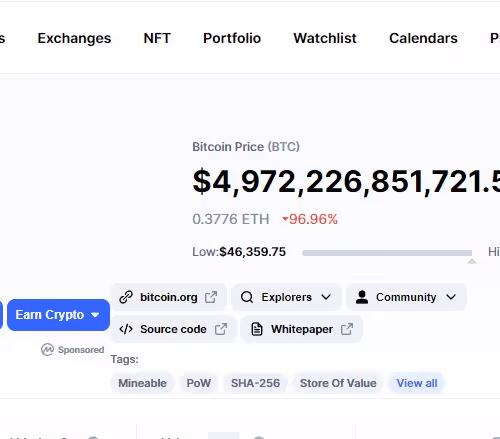Screen dimensions: 500x439
Task: Open the Exchanges menu item
Action: [74, 38]
